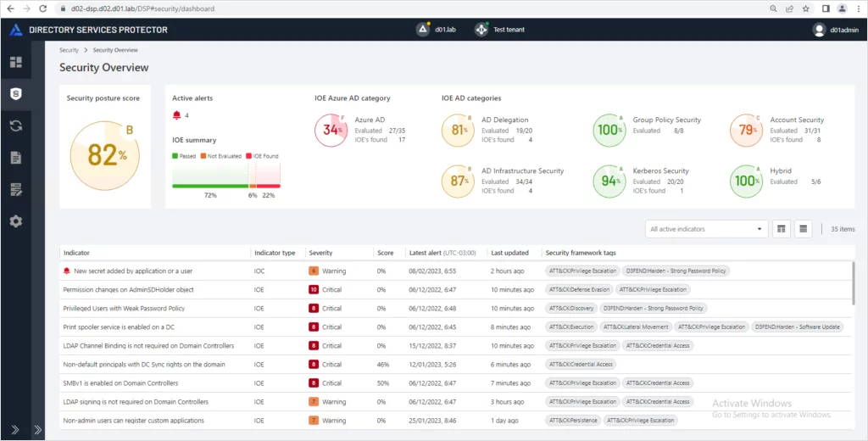Image resolution: width=868 pixels, height=441 pixels.
Task: Open the All active indicators dropdown
Action: click(x=706, y=229)
